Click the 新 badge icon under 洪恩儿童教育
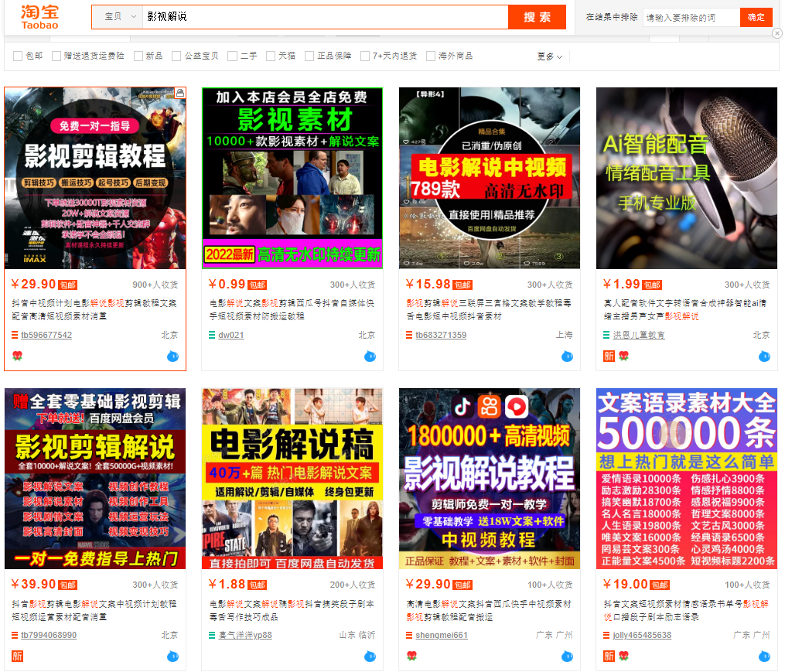Screen dimensions: 785x672 (x=609, y=356)
